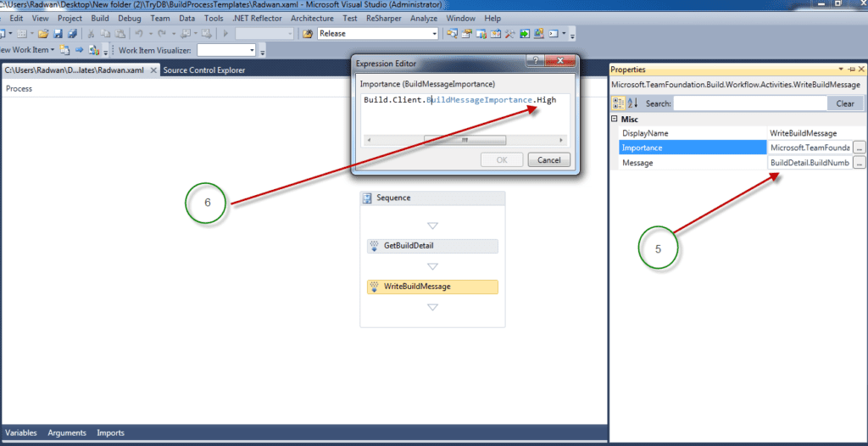Click the Open File toolbar icon

pyautogui.click(x=42, y=34)
